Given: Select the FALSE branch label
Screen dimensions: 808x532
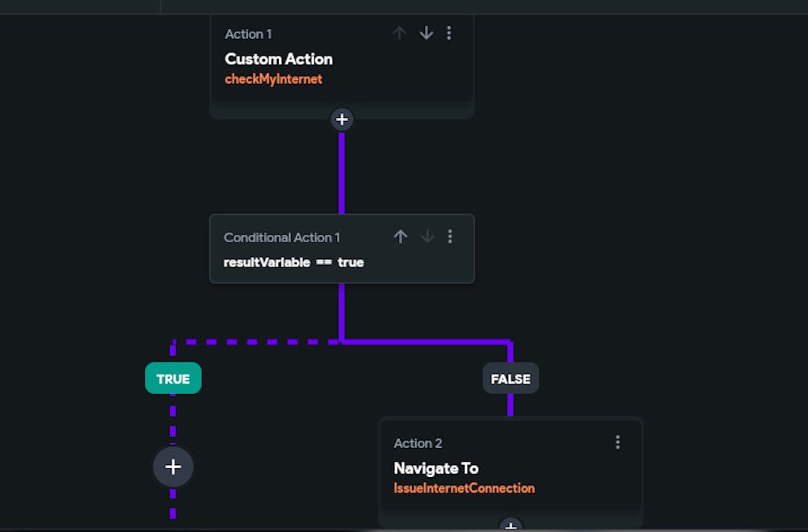Looking at the screenshot, I should point(511,379).
